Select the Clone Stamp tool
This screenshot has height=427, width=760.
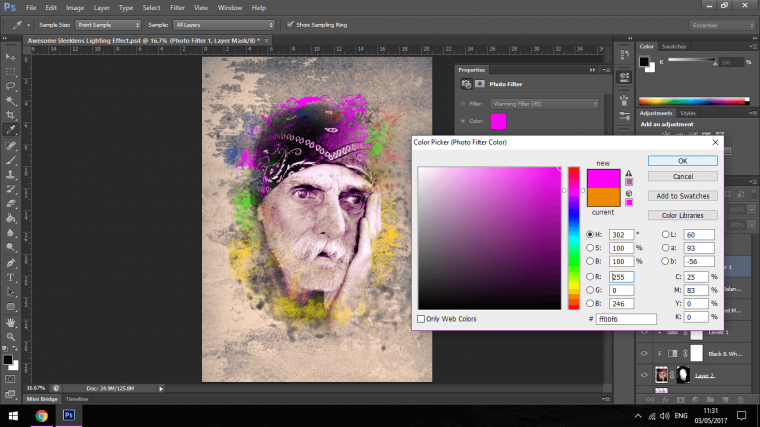[x=10, y=175]
